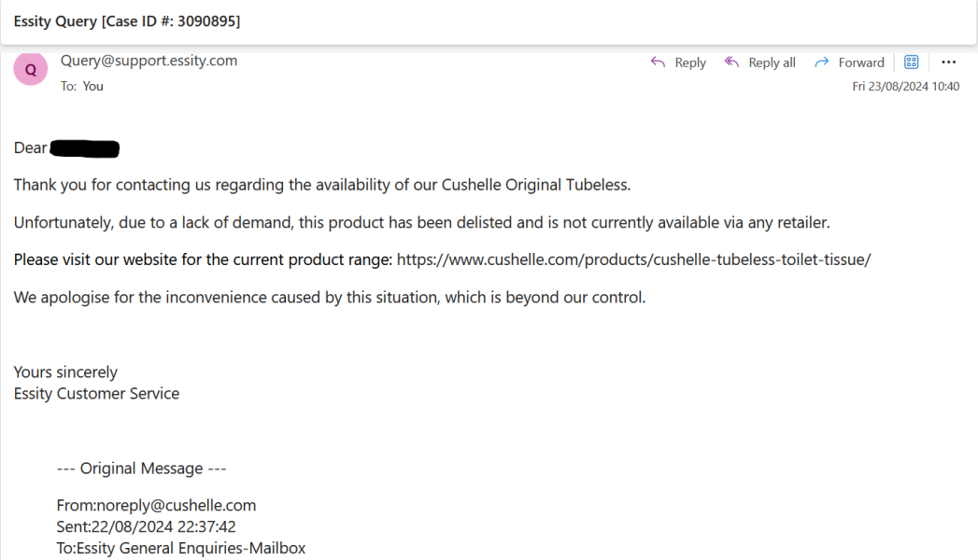Click the sender's pink Q avatar
This screenshot has width=978, height=560.
coord(31,69)
